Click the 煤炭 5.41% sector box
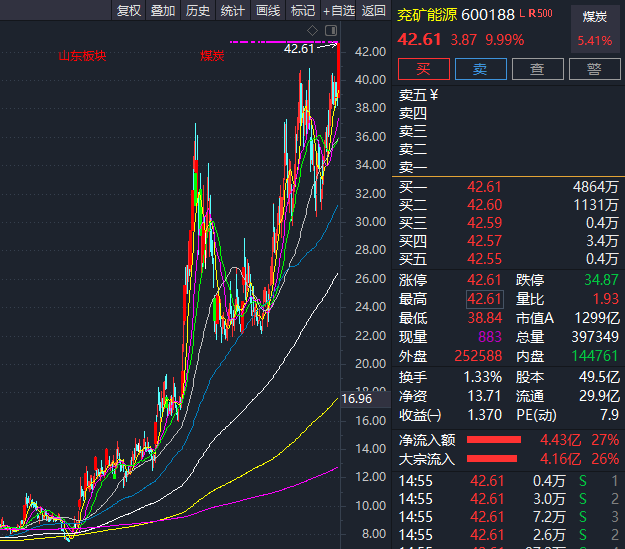 point(594,29)
